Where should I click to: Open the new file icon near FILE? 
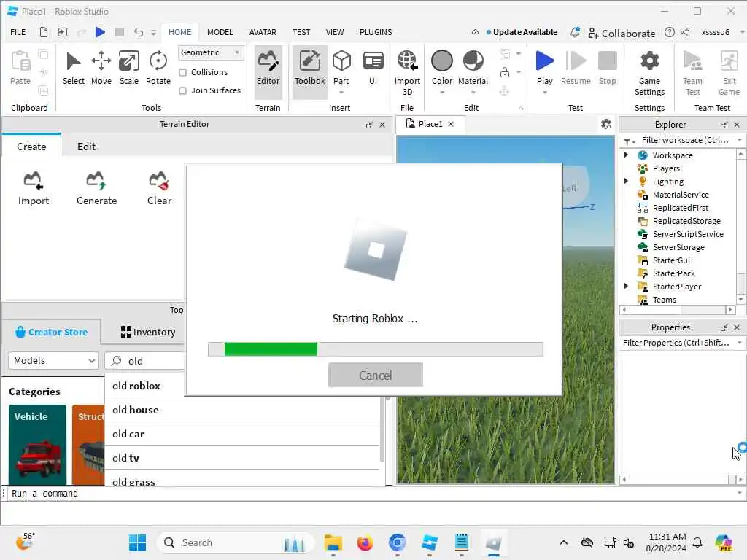(x=43, y=32)
